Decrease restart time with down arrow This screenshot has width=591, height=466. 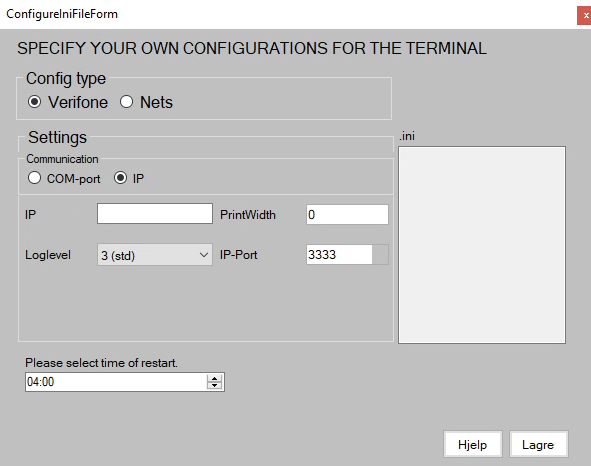click(x=214, y=385)
